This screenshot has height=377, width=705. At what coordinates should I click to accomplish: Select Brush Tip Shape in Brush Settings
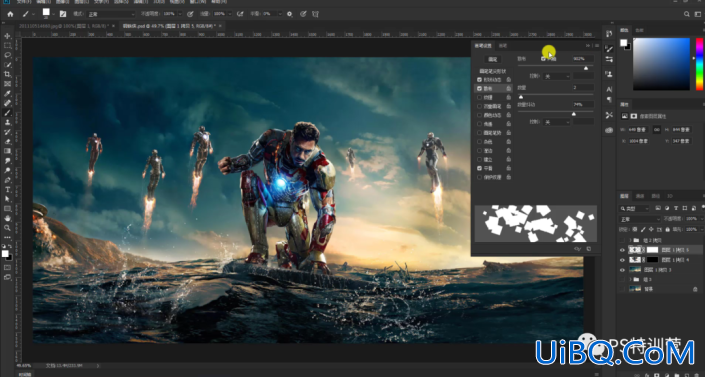(493, 71)
